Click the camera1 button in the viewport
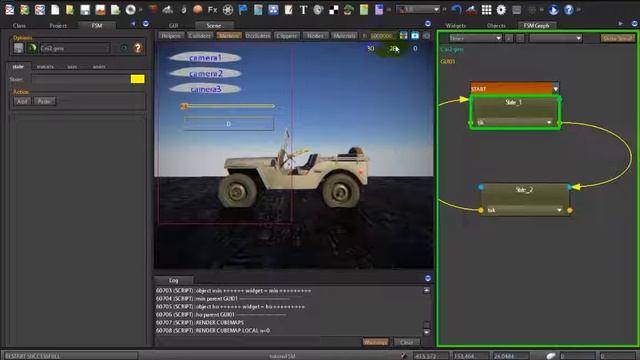This screenshot has width=640, height=360. pos(205,58)
